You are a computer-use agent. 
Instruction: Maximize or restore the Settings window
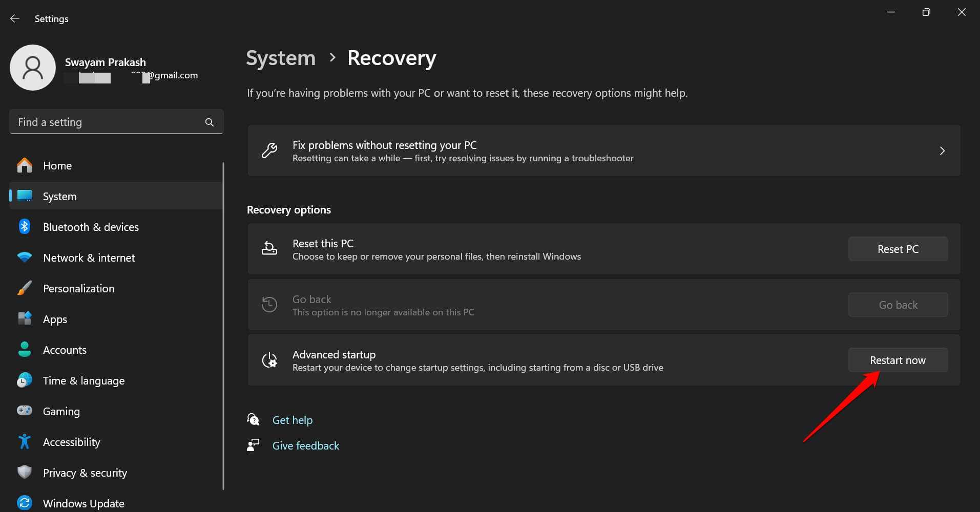click(x=926, y=12)
